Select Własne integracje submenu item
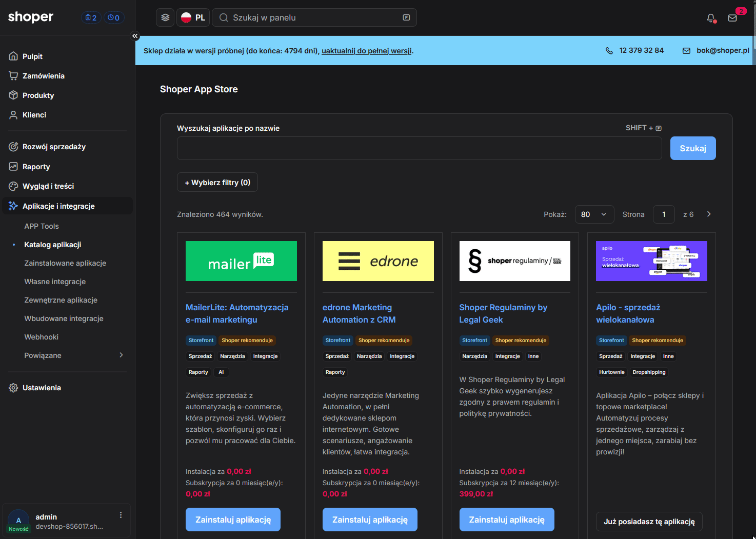756x539 pixels. pyautogui.click(x=55, y=282)
